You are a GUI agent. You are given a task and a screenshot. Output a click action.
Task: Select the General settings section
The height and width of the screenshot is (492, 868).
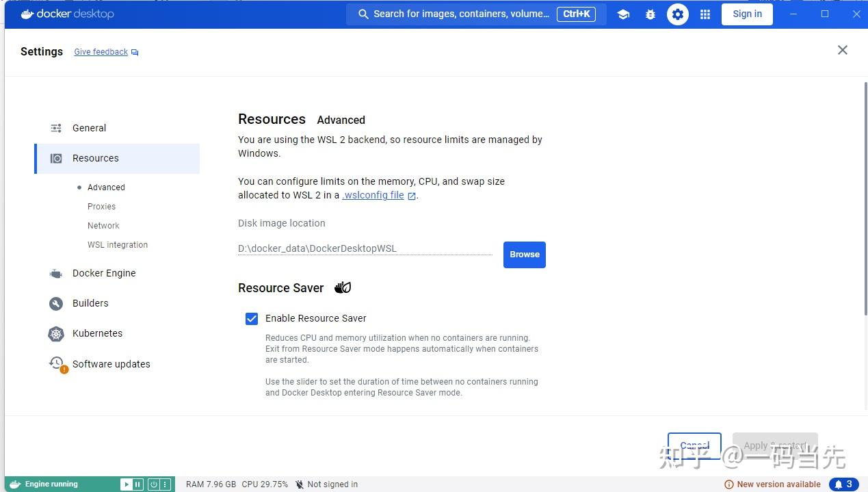(x=117, y=128)
